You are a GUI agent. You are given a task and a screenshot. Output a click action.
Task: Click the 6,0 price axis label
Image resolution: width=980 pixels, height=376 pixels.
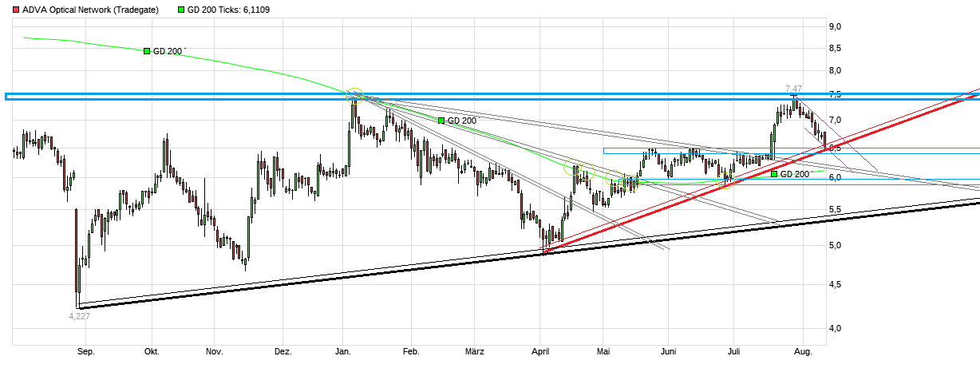point(836,177)
